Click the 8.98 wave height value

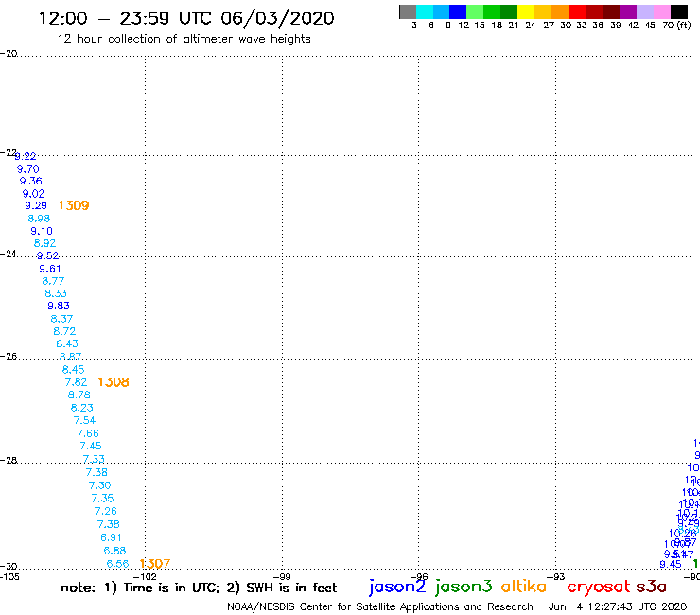click(39, 219)
